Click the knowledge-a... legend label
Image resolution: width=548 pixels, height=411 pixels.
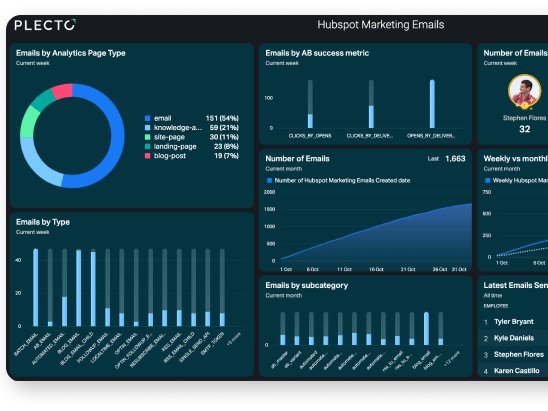[178, 128]
